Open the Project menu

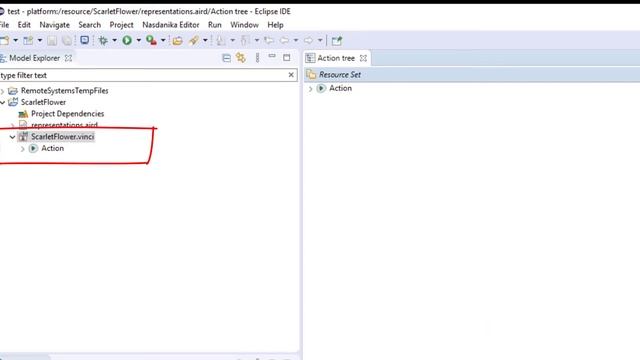[x=121, y=25]
